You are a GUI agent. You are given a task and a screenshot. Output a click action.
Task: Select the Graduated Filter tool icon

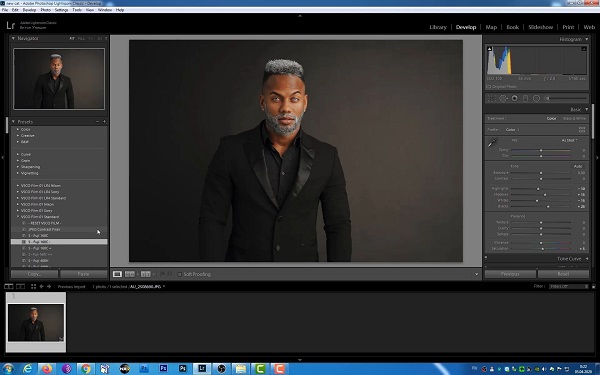coord(525,99)
